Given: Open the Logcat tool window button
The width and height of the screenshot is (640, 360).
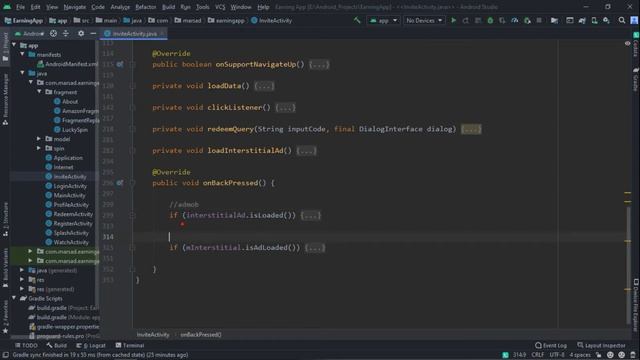Looking at the screenshot, I should point(91,345).
